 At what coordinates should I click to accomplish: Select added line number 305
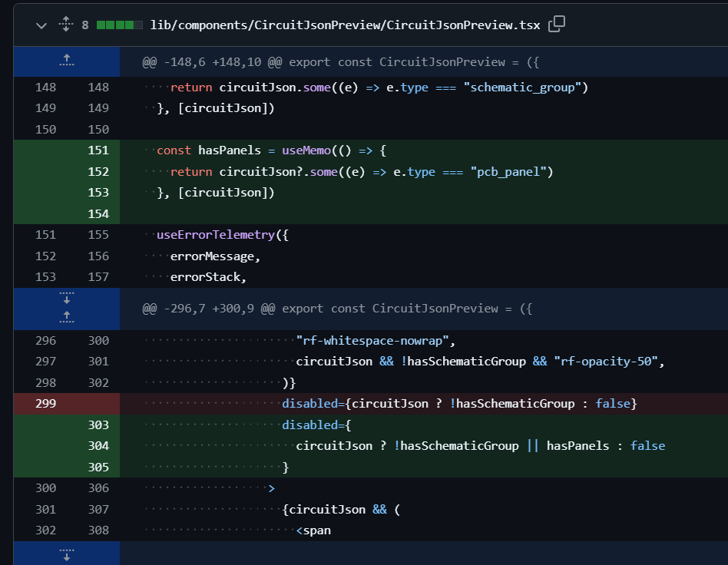[98, 467]
